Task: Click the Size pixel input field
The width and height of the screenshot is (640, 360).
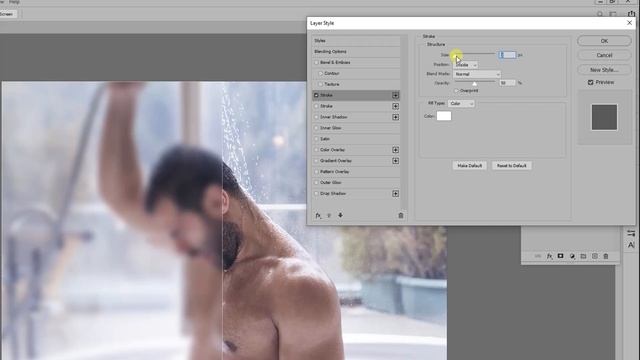Action: click(x=507, y=55)
